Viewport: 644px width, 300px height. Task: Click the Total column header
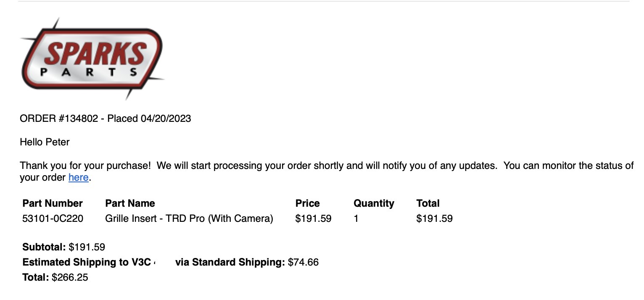428,203
